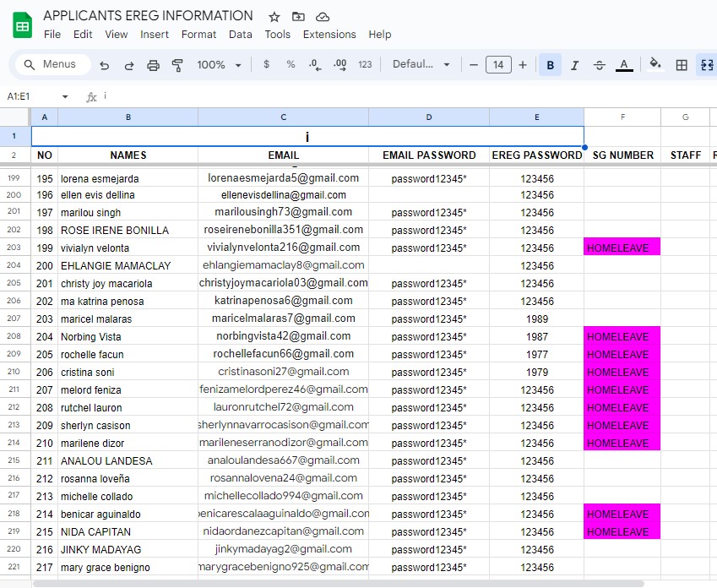Toggle Merge cells

(707, 65)
